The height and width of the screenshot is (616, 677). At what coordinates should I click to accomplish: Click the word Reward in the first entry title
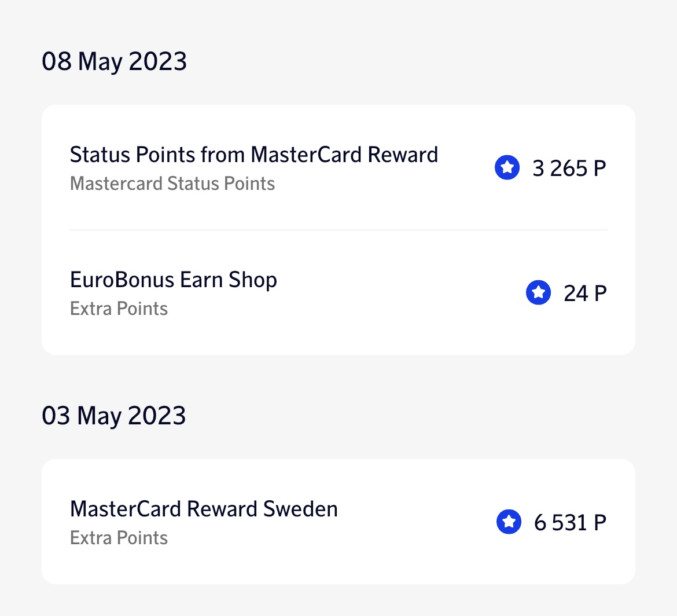click(403, 155)
